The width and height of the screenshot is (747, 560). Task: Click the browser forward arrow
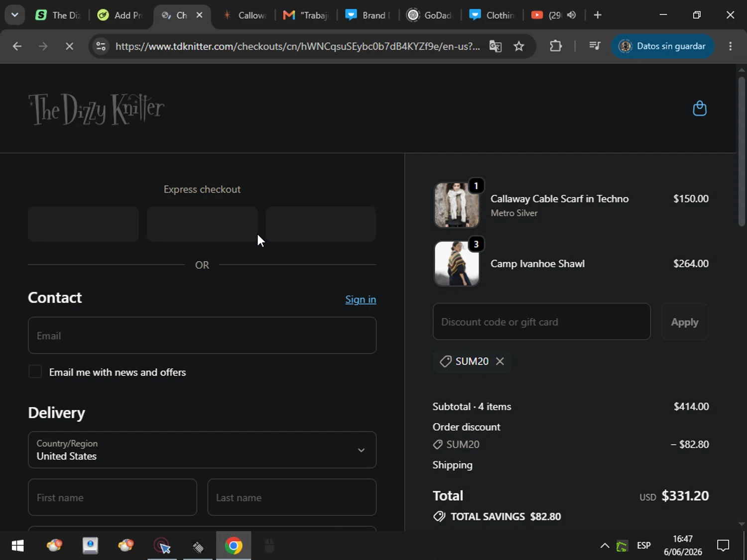(43, 46)
